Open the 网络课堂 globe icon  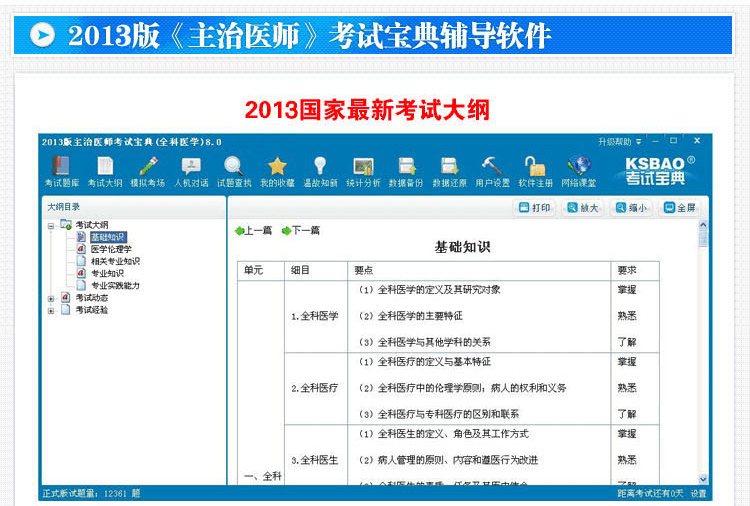pyautogui.click(x=578, y=172)
